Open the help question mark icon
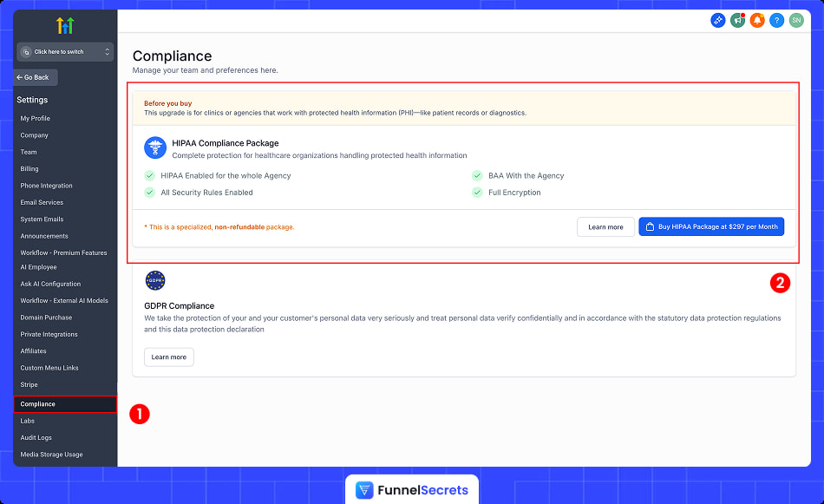The width and height of the screenshot is (824, 504). coord(775,19)
